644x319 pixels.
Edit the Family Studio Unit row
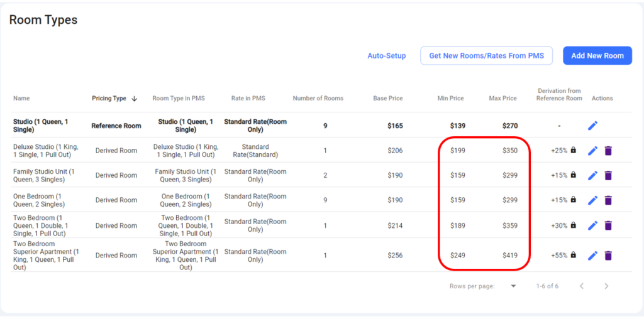pyautogui.click(x=592, y=175)
